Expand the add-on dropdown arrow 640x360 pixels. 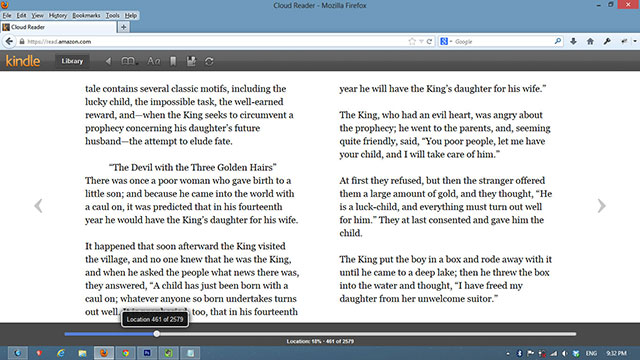click(x=635, y=41)
